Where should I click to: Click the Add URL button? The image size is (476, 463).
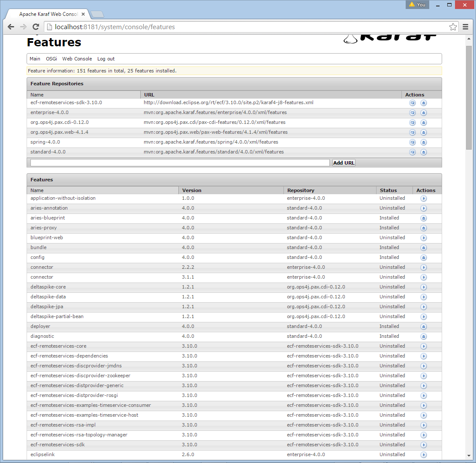click(x=343, y=163)
